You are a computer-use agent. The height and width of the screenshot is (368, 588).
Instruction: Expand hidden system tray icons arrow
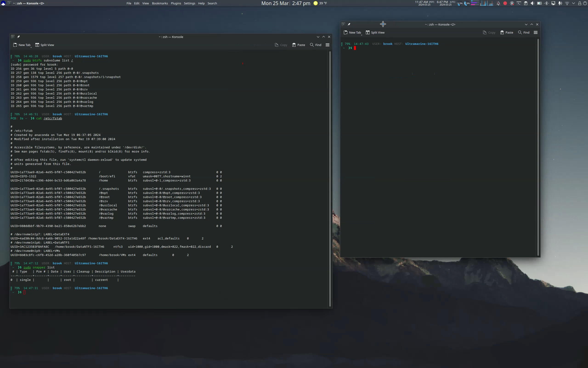click(x=574, y=3)
